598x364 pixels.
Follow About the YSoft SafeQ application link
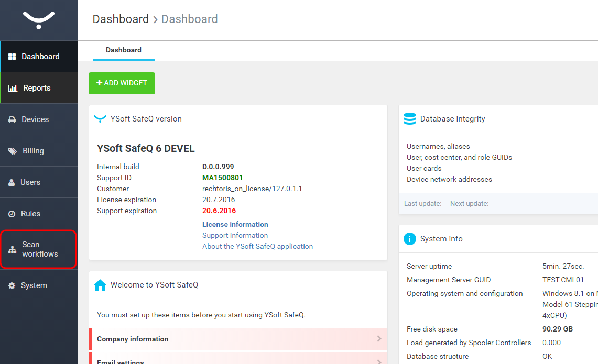[257, 246]
